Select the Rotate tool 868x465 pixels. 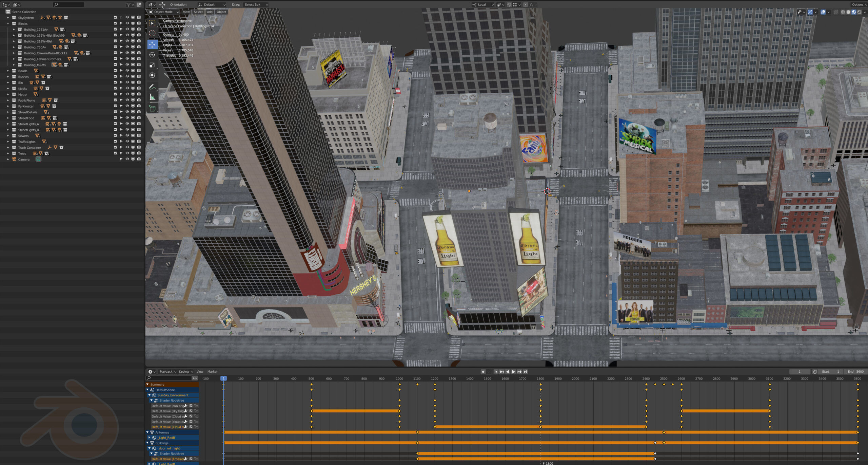click(152, 55)
